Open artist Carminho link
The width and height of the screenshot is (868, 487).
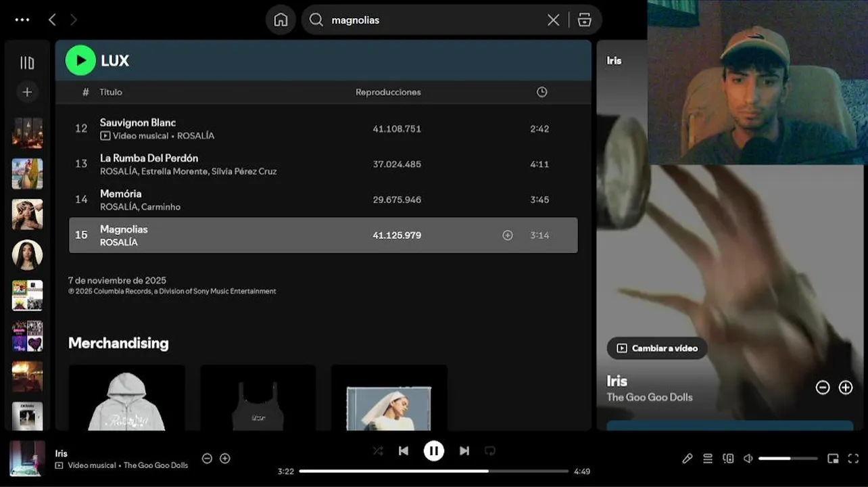click(x=161, y=207)
